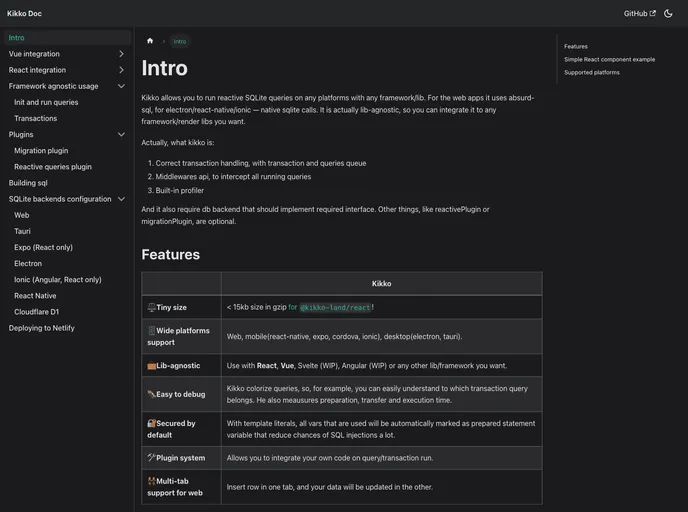Click the Tiny size emoji icon
Screen dimensions: 688x512
[152, 308]
